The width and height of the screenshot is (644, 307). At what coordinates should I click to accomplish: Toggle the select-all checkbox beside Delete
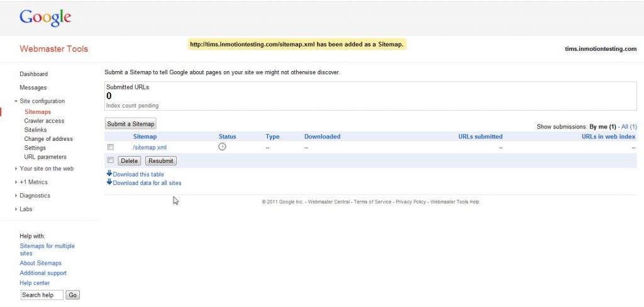tap(111, 160)
